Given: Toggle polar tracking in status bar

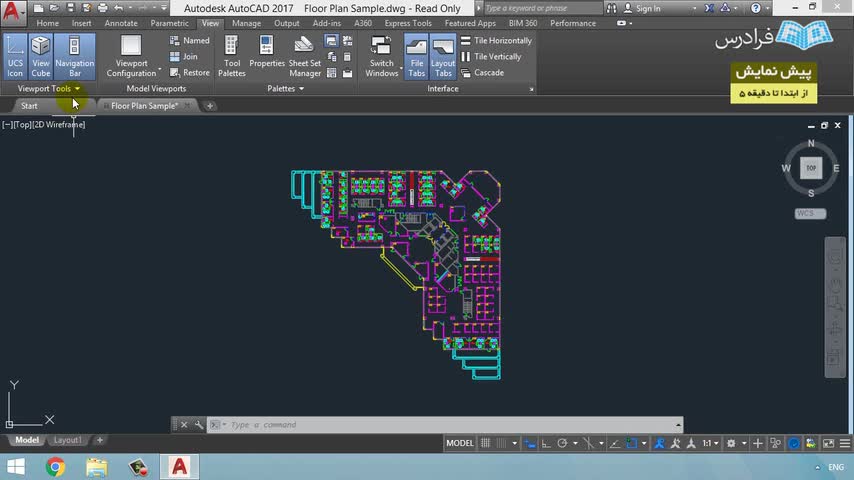Looking at the screenshot, I should pos(563,443).
